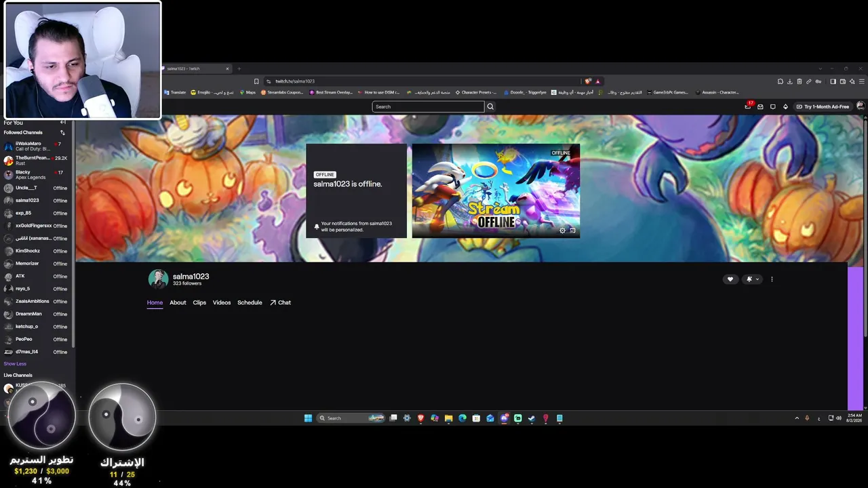Open the Chat popout link
The height and width of the screenshot is (488, 868).
280,303
